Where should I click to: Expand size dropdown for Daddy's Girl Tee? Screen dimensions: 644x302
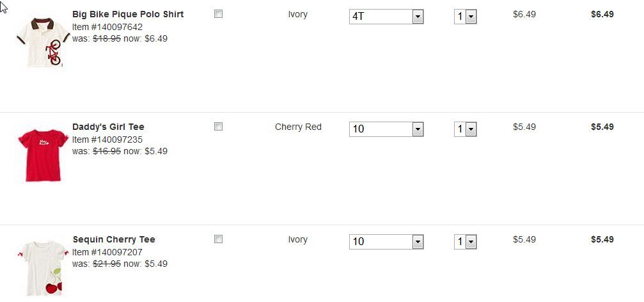coord(386,129)
